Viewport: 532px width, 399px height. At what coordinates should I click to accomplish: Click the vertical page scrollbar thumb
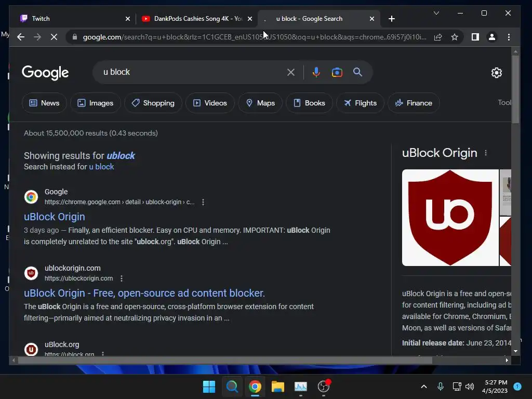[x=515, y=89]
